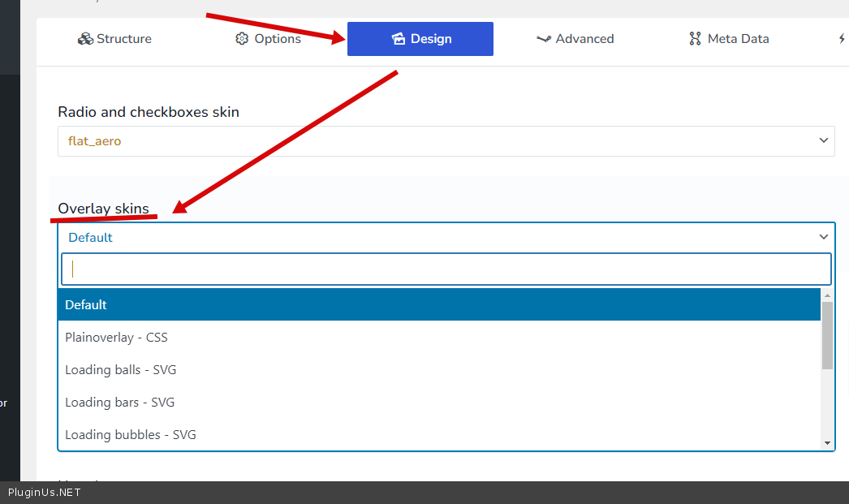Click the Advanced tab's icon
Viewport: 849px width, 504px height.
click(x=544, y=39)
